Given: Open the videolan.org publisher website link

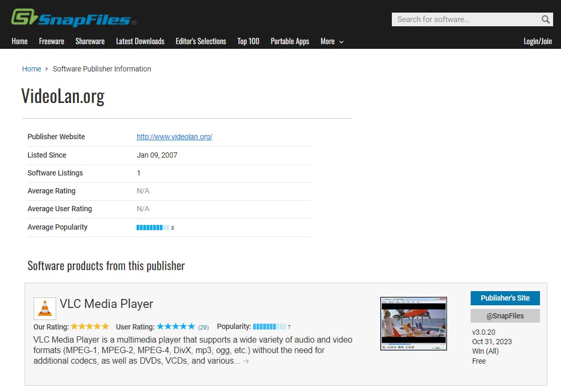Looking at the screenshot, I should coord(174,137).
